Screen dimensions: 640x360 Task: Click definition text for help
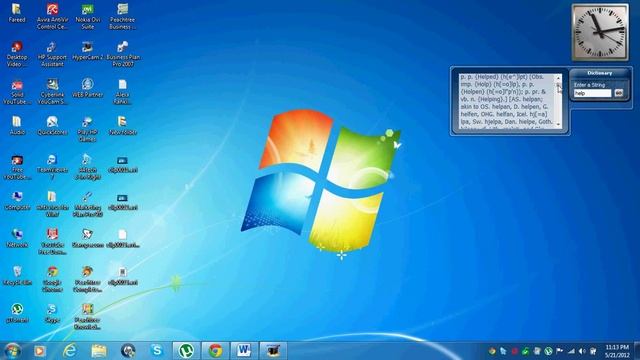pos(507,101)
